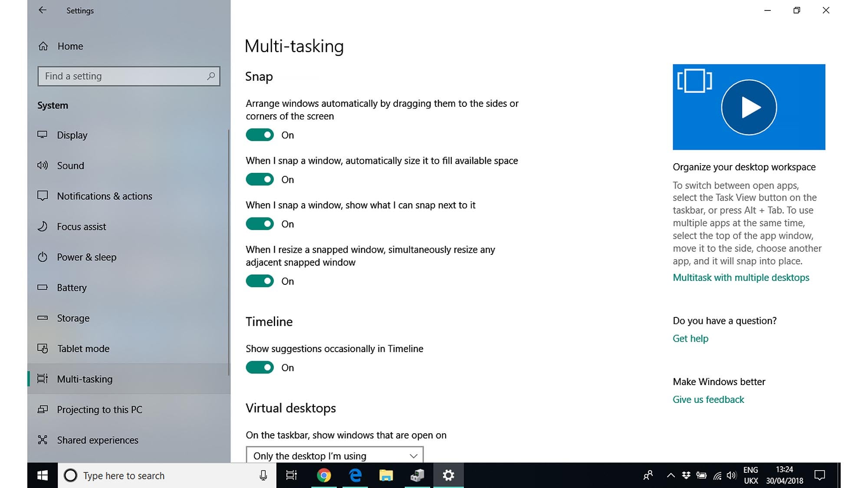Open Notifications & actions settings

click(128, 196)
